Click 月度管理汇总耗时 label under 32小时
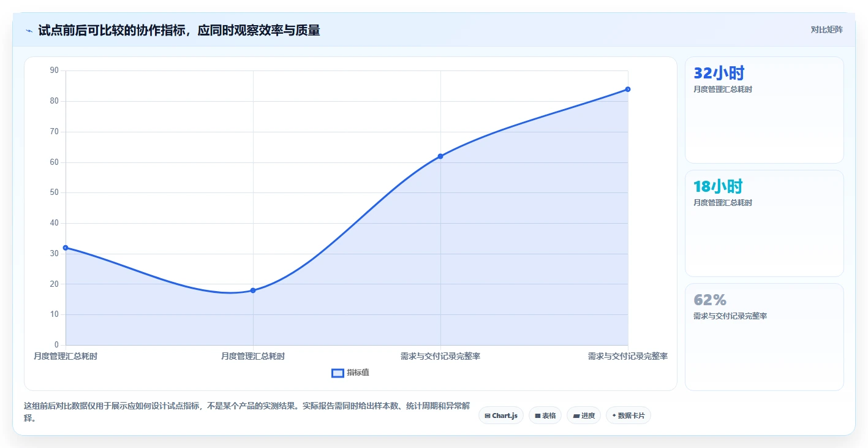Screen dimensions: 868x448 click(x=723, y=89)
